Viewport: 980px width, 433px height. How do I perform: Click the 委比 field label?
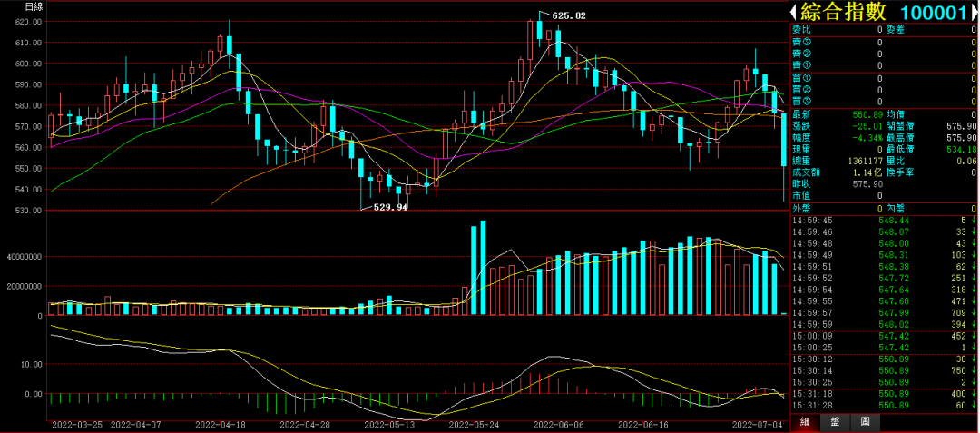801,29
